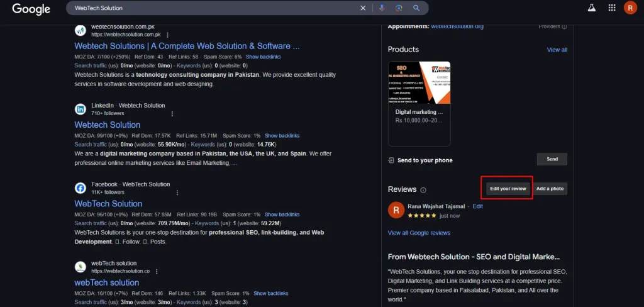Screen dimensions: 644x307
Task: Open options menu for webtechsolution.co result
Action: tap(157, 271)
